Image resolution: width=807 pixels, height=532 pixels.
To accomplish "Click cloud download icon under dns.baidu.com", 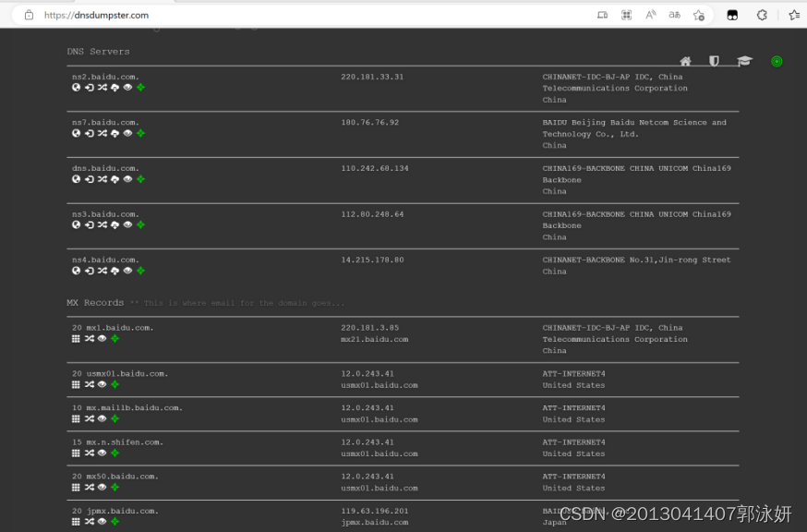I will tap(114, 179).
